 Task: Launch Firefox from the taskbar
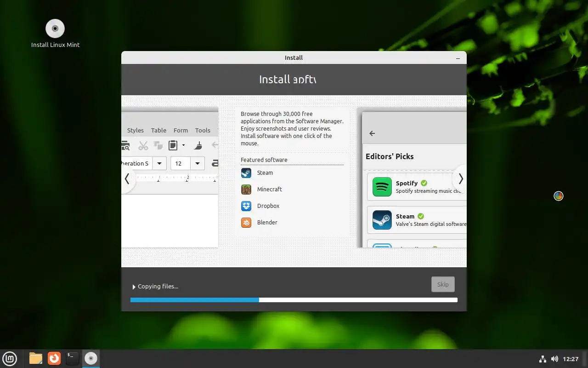tap(54, 358)
